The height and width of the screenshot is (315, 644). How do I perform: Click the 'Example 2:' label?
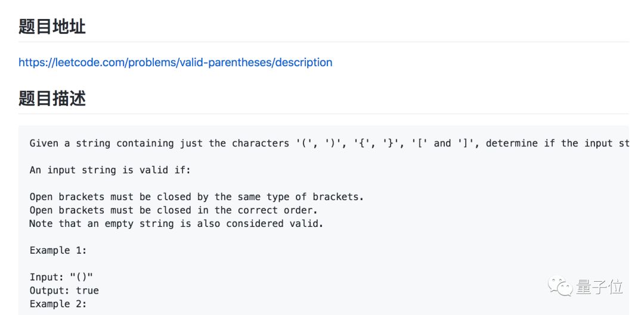(x=58, y=304)
